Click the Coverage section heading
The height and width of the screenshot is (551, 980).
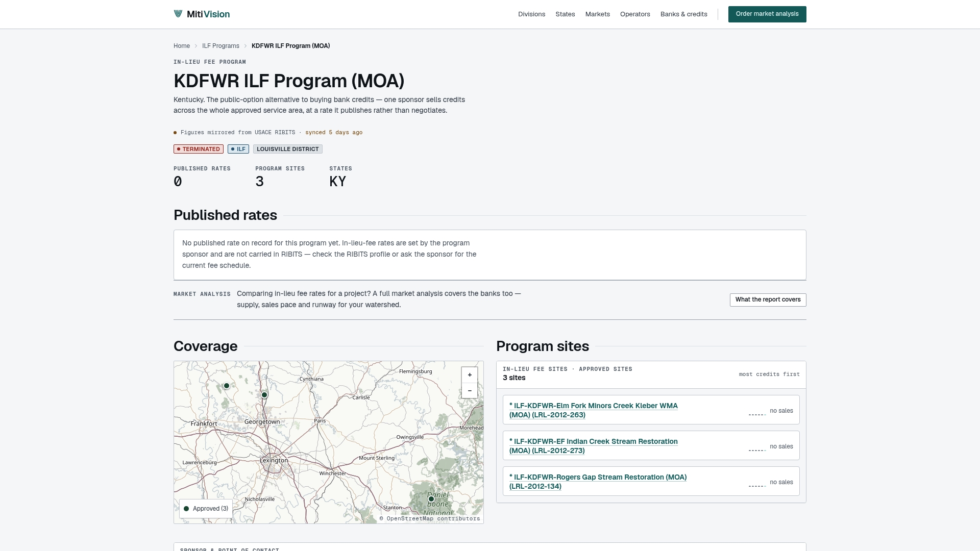205,346
